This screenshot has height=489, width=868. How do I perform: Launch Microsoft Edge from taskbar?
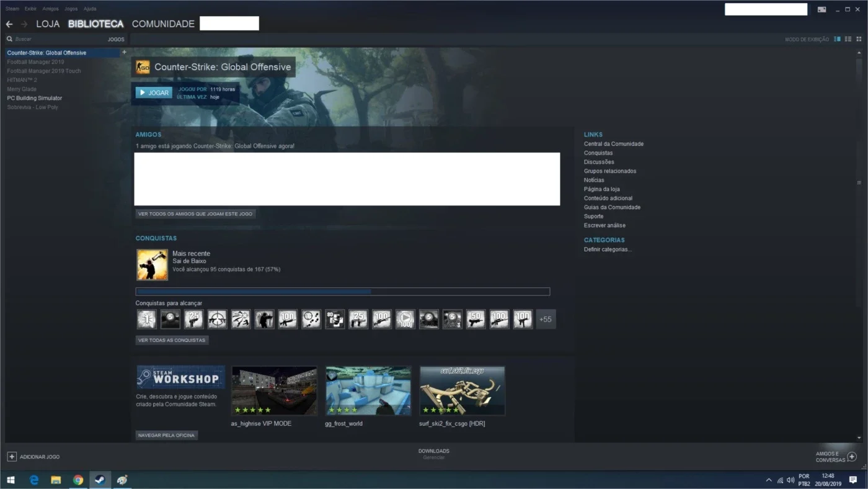pos(34,480)
